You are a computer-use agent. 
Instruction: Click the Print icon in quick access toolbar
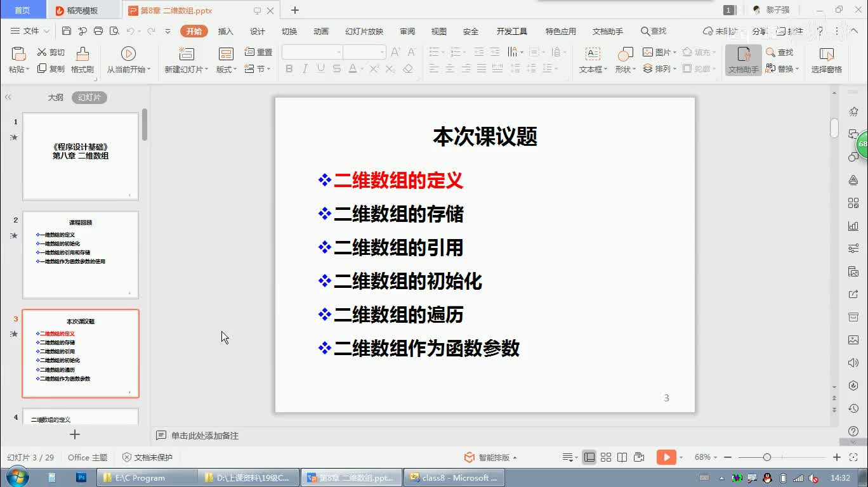coord(98,31)
